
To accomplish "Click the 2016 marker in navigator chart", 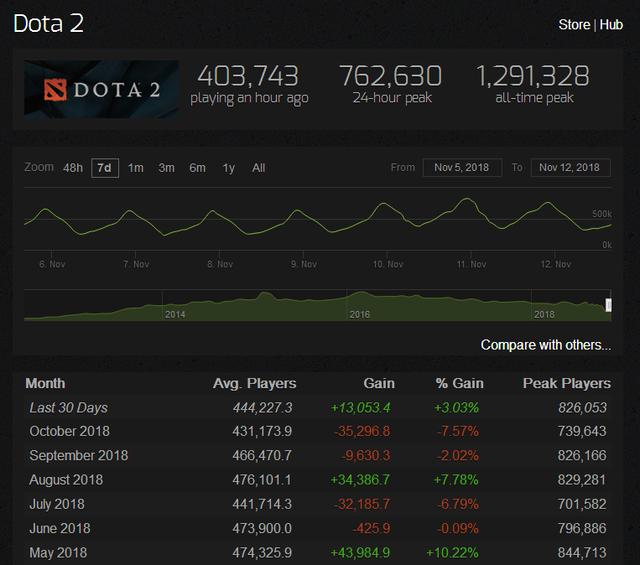I will [360, 314].
